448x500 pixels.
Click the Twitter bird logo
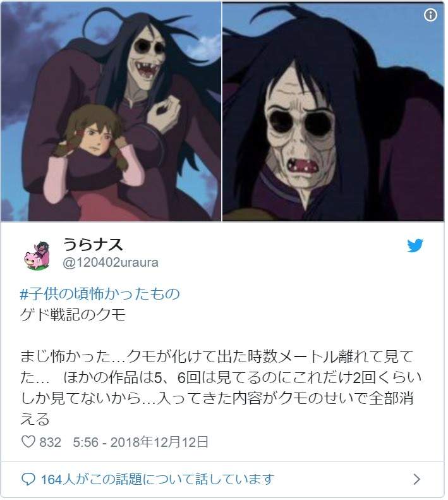pos(415,245)
